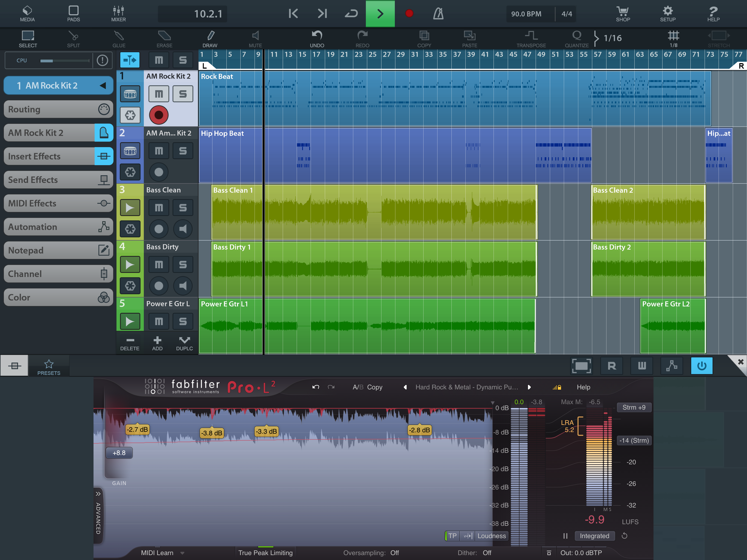Viewport: 747px width, 560px height.
Task: Toggle the metronome click icon
Action: (438, 13)
